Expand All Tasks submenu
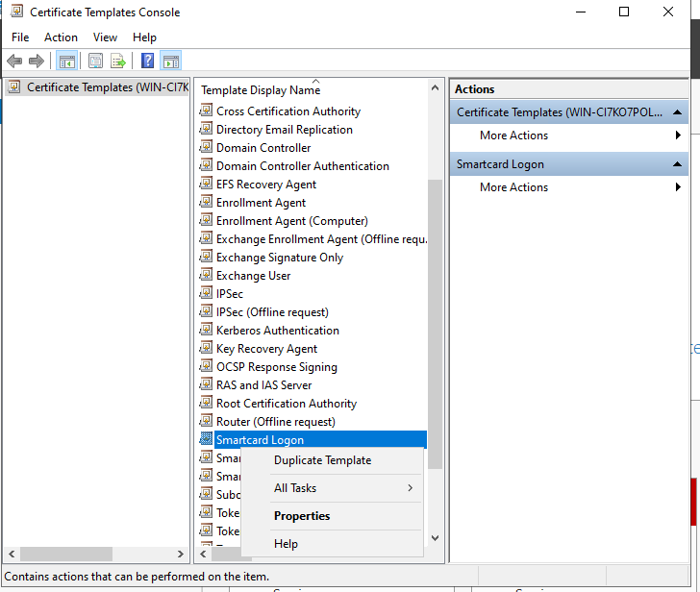Viewport: 700px width, 592px height. [x=332, y=488]
